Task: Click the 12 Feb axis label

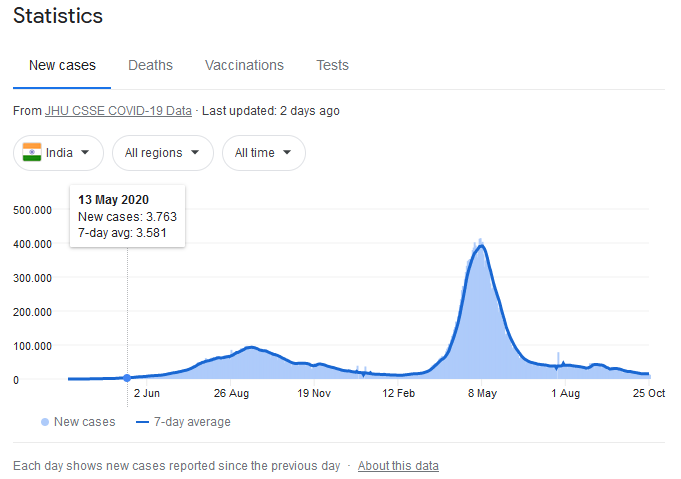Action: click(x=398, y=393)
